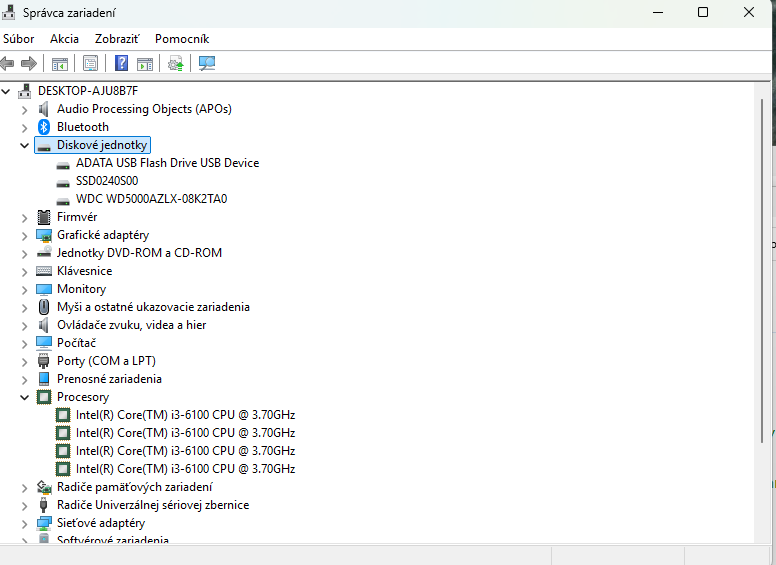Click the Back arrow toolbar icon

(8, 63)
